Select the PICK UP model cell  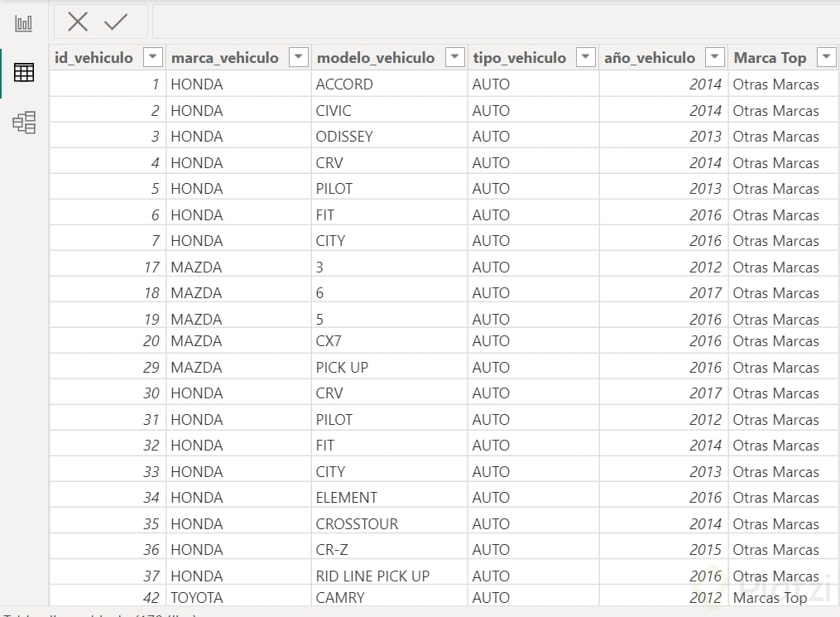[390, 367]
